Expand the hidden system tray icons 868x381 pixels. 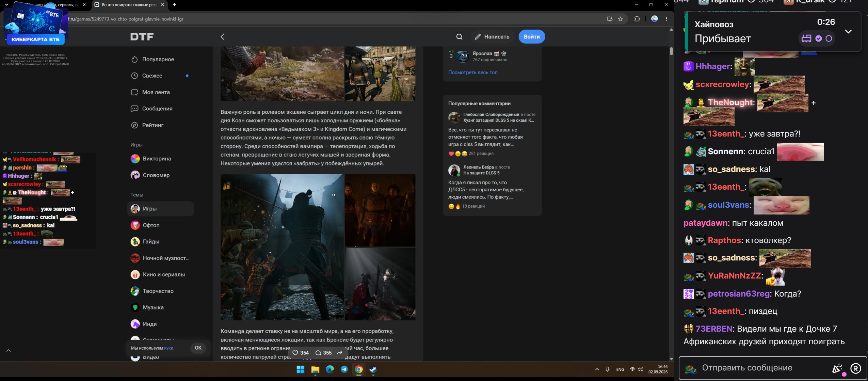[x=597, y=369]
